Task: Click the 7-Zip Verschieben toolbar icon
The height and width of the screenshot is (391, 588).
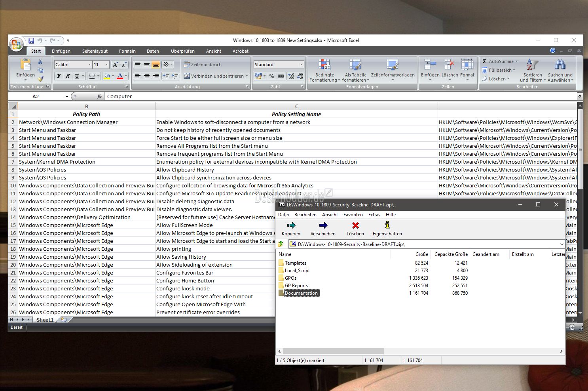Action: point(323,225)
